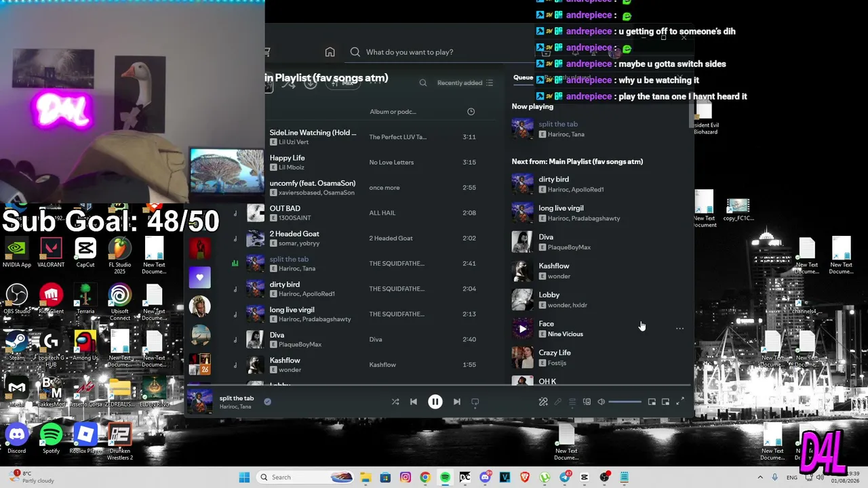868x488 pixels.
Task: Open the CapCut desktop shortcut
Action: click(85, 252)
